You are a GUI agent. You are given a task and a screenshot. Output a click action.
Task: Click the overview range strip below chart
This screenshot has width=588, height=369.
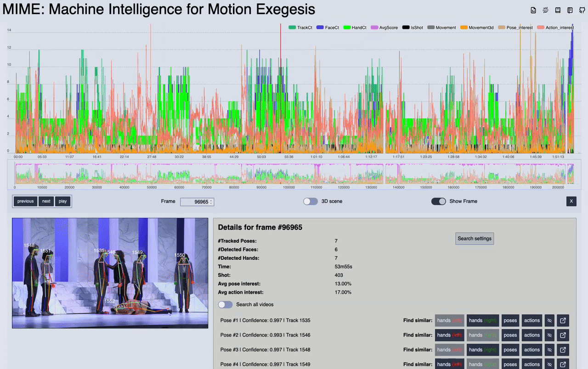[x=294, y=174]
